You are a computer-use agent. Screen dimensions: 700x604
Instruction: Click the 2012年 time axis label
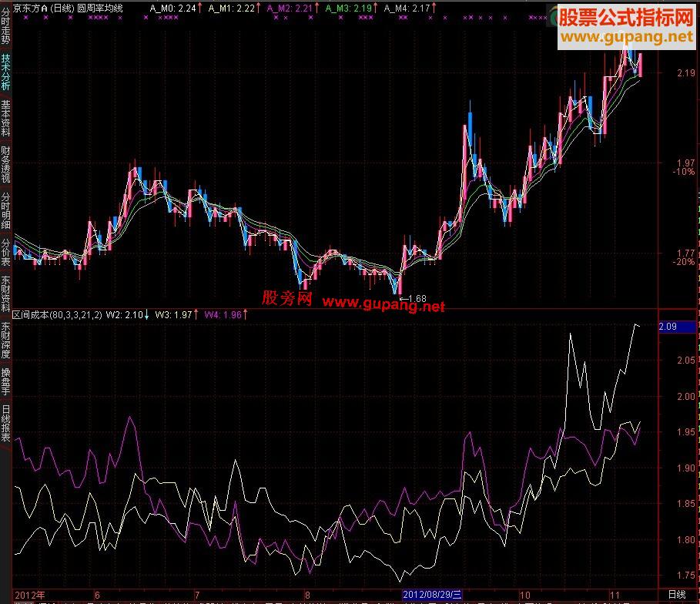30,595
